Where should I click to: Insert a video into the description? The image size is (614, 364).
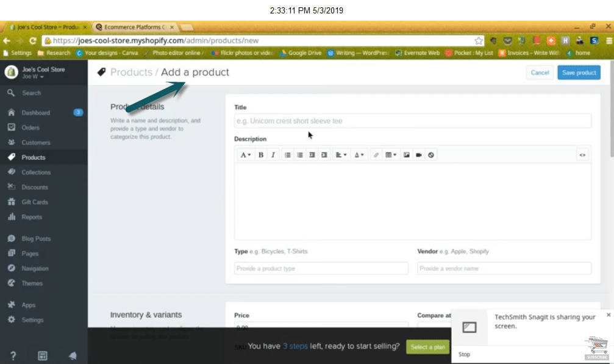419,155
